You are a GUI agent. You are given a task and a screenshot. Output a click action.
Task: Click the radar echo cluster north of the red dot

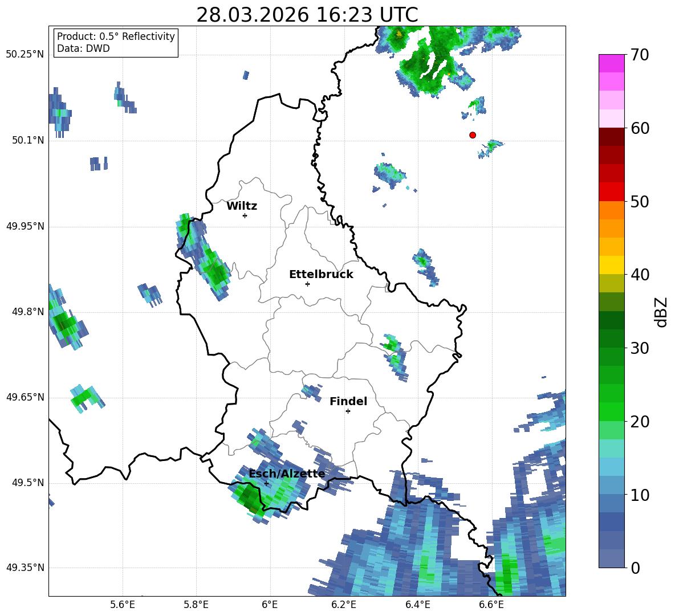(x=475, y=108)
